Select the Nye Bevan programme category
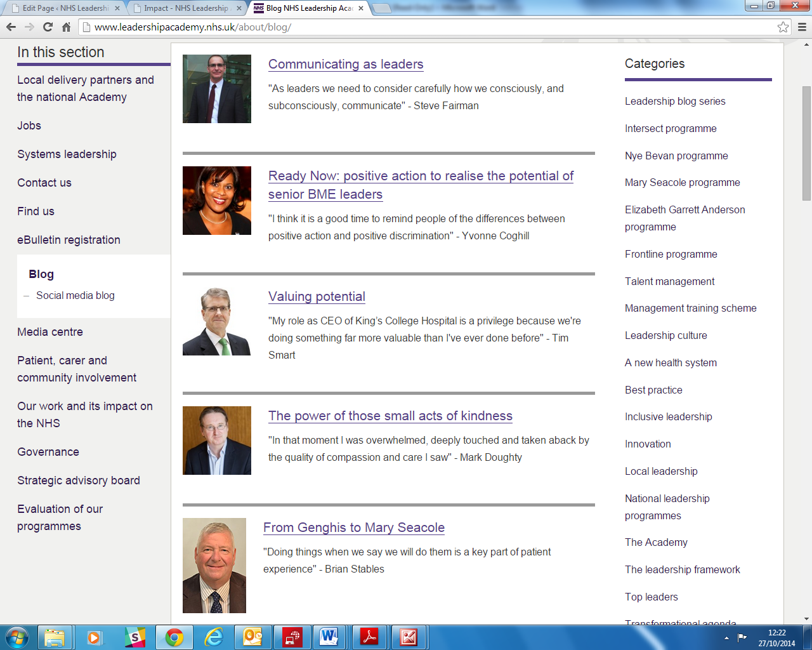812x650 pixels. (x=676, y=156)
